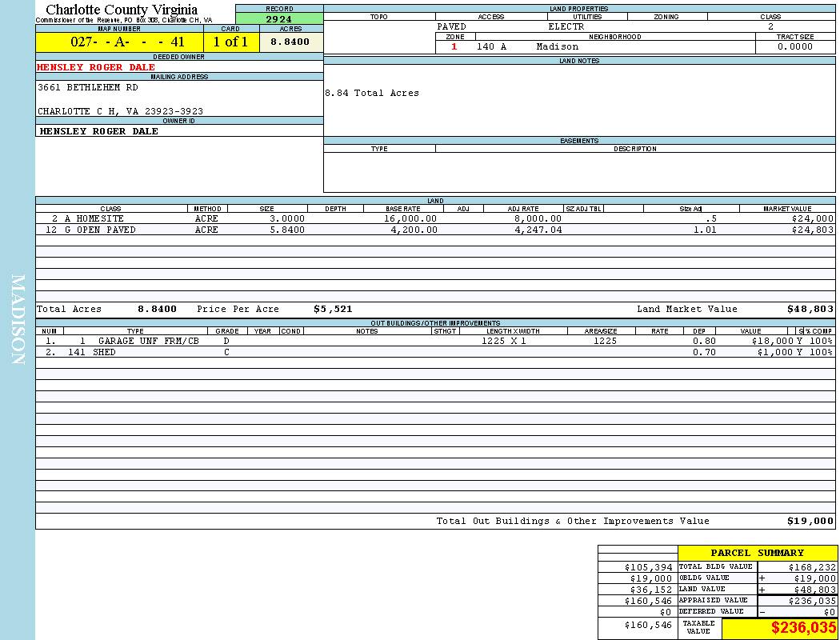Click the vertical MADISON sidebar label
Screen dimensions: 840x640
(18, 320)
